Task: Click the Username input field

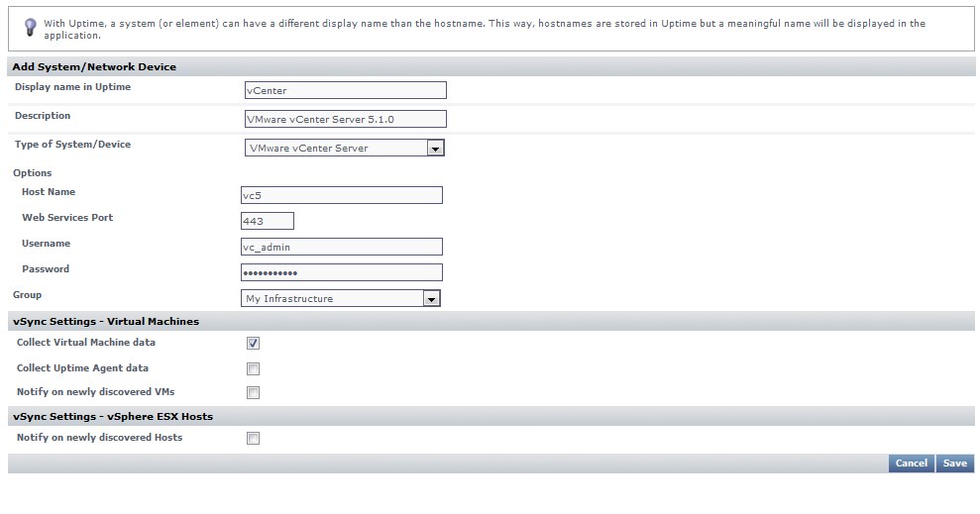Action: (342, 247)
